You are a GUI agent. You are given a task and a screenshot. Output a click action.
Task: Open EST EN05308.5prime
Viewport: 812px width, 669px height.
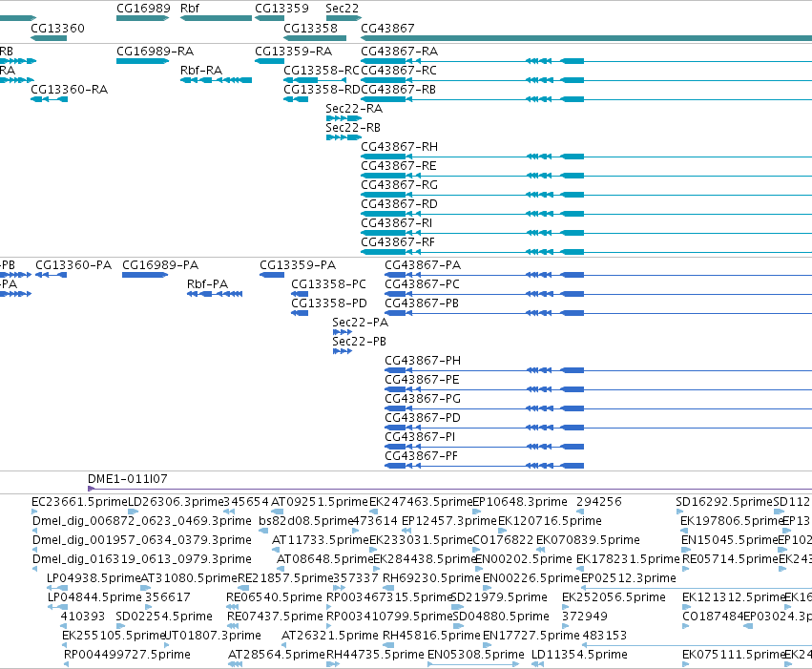click(476, 655)
